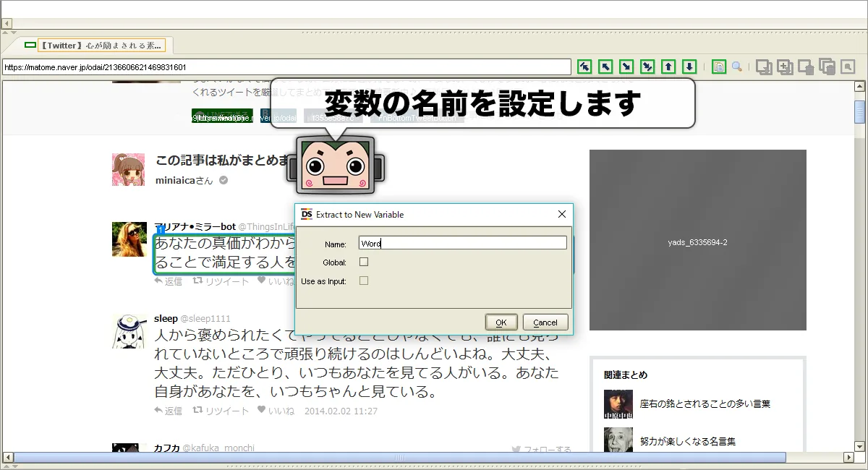
Task: Click the sleep tweet text body
Action: click(357, 364)
